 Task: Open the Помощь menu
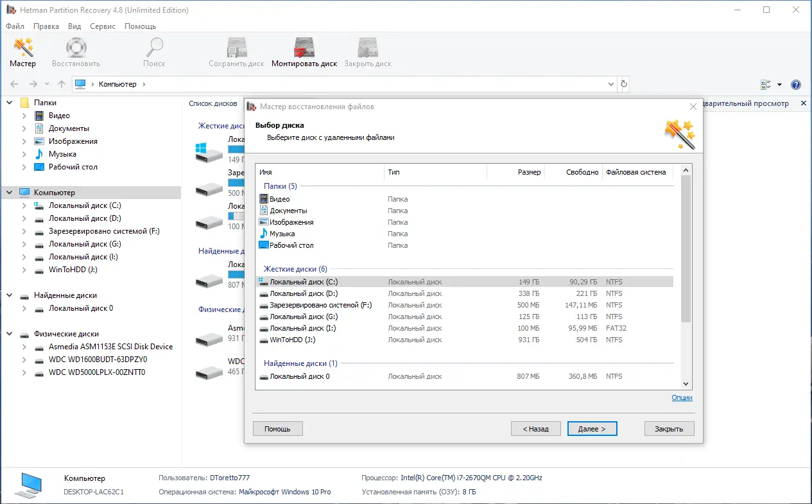pyautogui.click(x=141, y=26)
